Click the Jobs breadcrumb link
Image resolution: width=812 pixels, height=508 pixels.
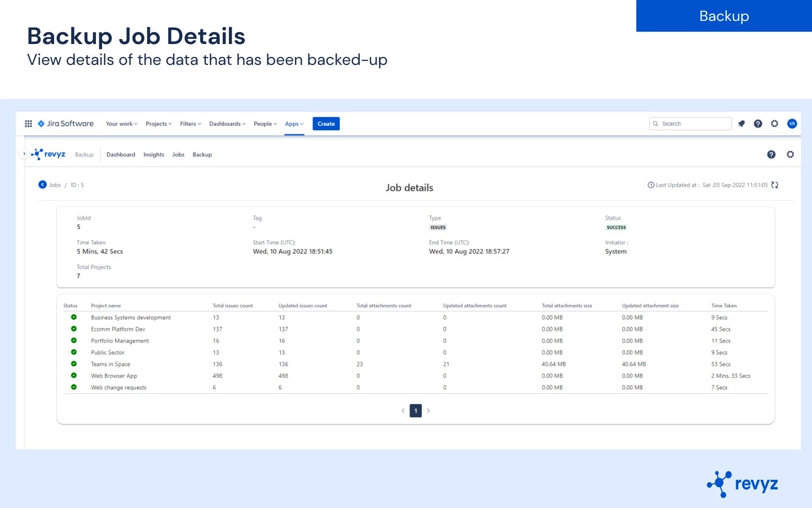[x=55, y=185]
